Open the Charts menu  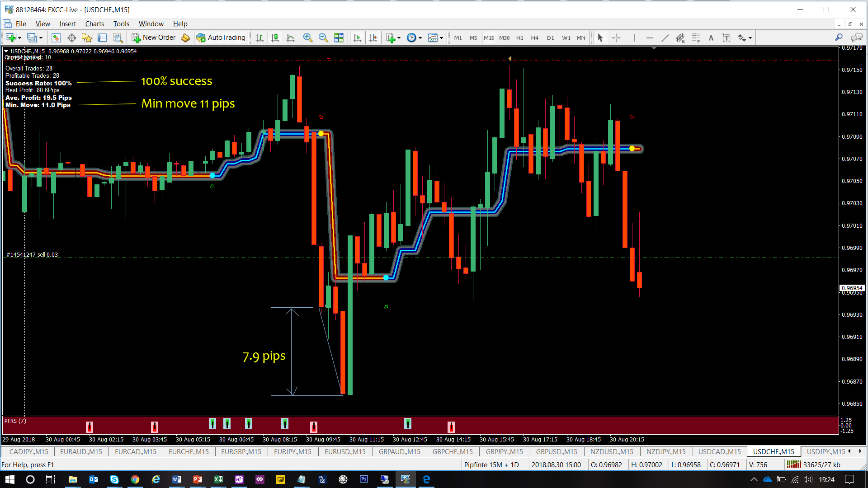tap(94, 24)
